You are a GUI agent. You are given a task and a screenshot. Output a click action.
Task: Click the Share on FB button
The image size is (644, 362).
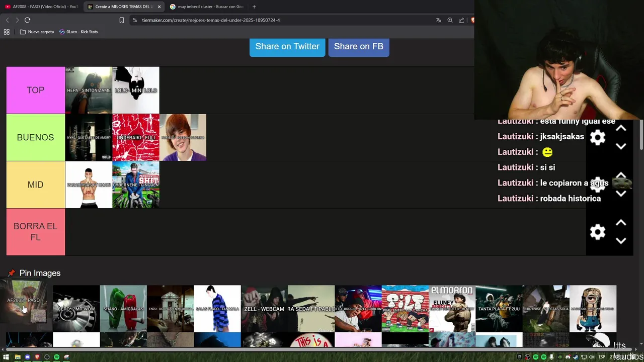pyautogui.click(x=359, y=46)
